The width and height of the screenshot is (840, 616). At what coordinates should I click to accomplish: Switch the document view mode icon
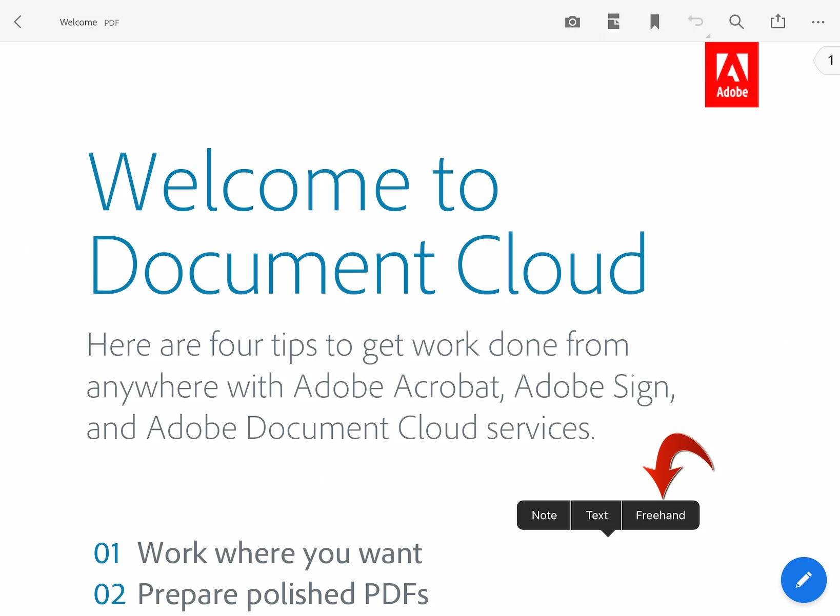coord(613,22)
